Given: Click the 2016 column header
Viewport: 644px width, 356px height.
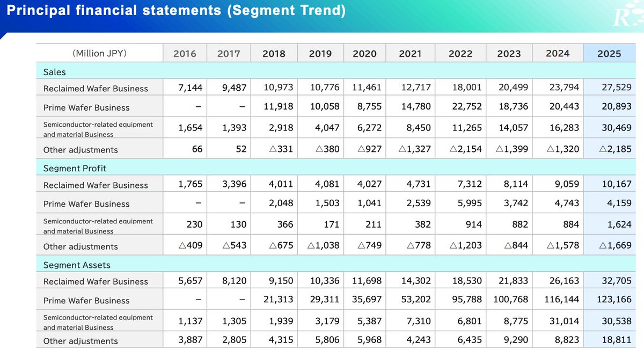Looking at the screenshot, I should point(185,54).
